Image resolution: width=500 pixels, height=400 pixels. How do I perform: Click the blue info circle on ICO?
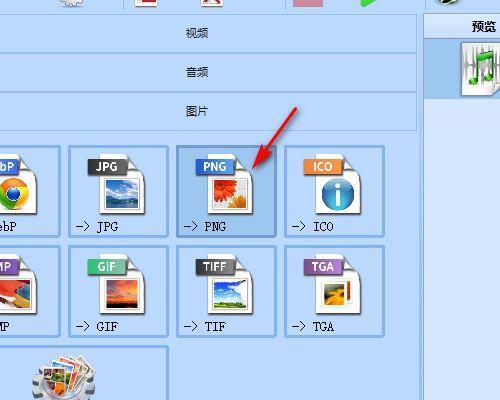pos(338,194)
